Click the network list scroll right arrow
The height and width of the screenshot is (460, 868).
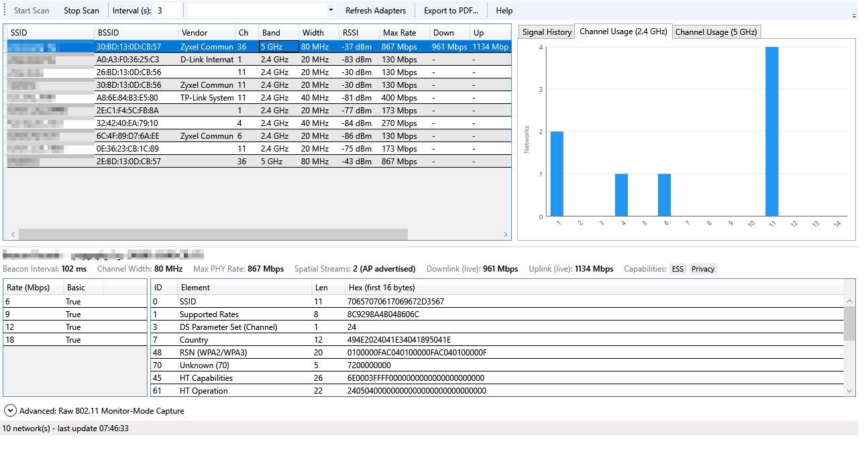pos(506,234)
